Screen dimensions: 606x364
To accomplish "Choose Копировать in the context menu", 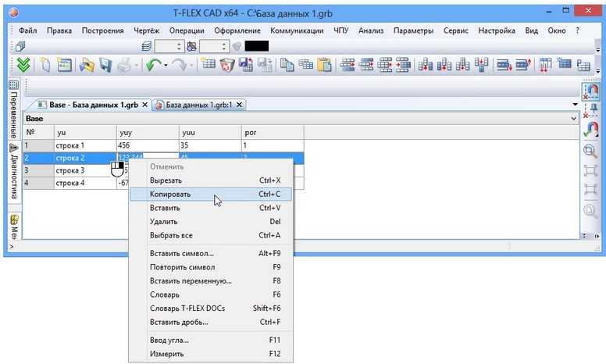I will 170,194.
